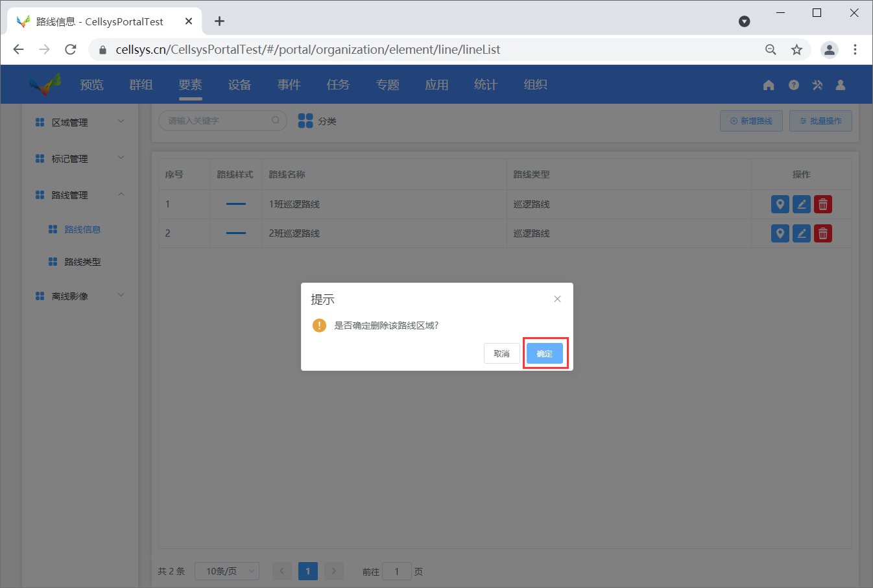Image resolution: width=873 pixels, height=588 pixels.
Task: Click the browser forward arrow
Action: (44, 49)
